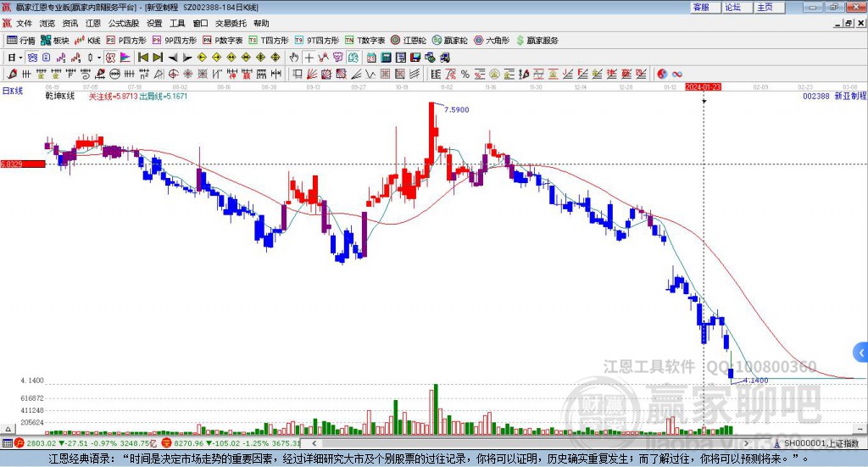Click the 出局线=5.1671 indicator text
Image resolution: width=868 pixels, height=467 pixels.
[x=164, y=97]
